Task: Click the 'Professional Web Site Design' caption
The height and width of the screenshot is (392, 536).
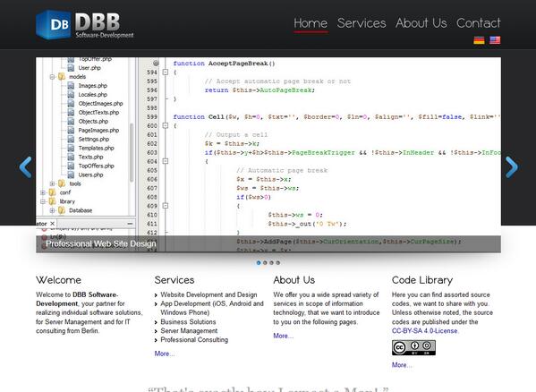Action: (x=101, y=243)
